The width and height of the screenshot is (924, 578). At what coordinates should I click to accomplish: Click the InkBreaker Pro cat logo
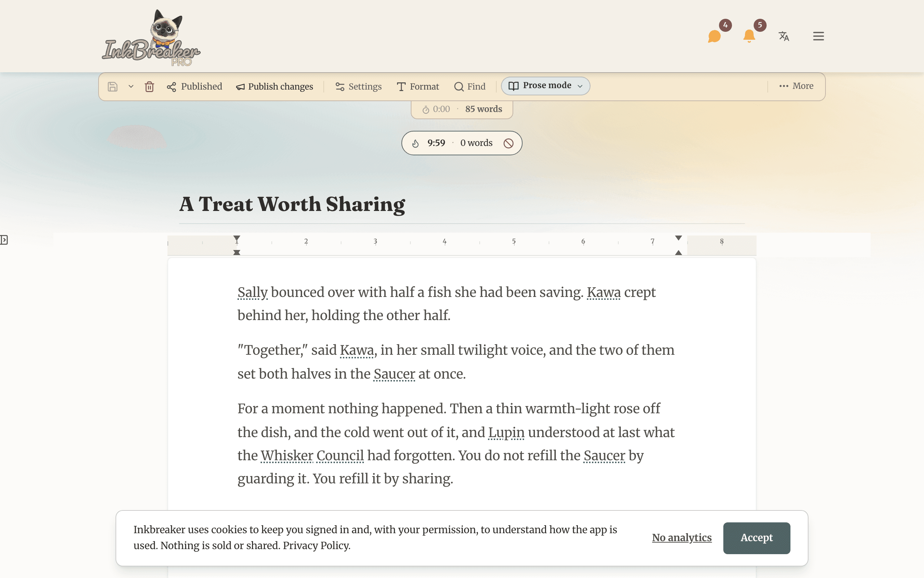(151, 38)
